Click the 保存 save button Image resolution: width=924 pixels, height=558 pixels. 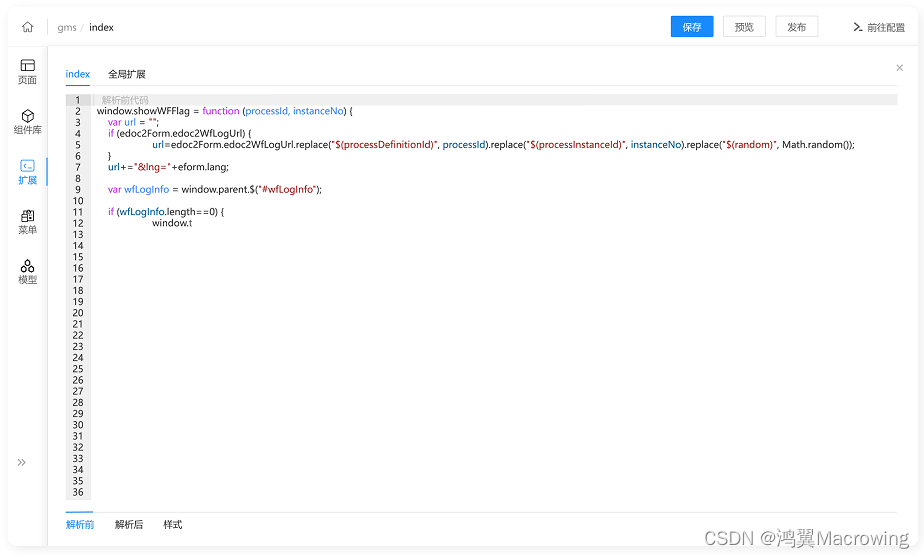[692, 27]
